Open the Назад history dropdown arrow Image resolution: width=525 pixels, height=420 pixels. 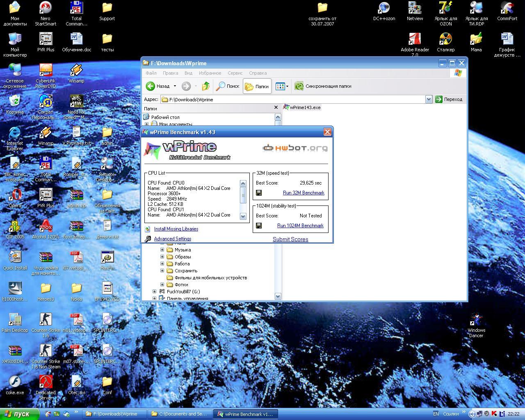pyautogui.click(x=175, y=86)
